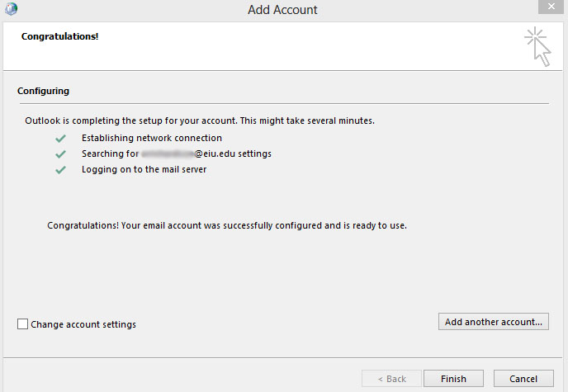Click the Configuring section label
This screenshot has width=568, height=392.
(x=45, y=91)
